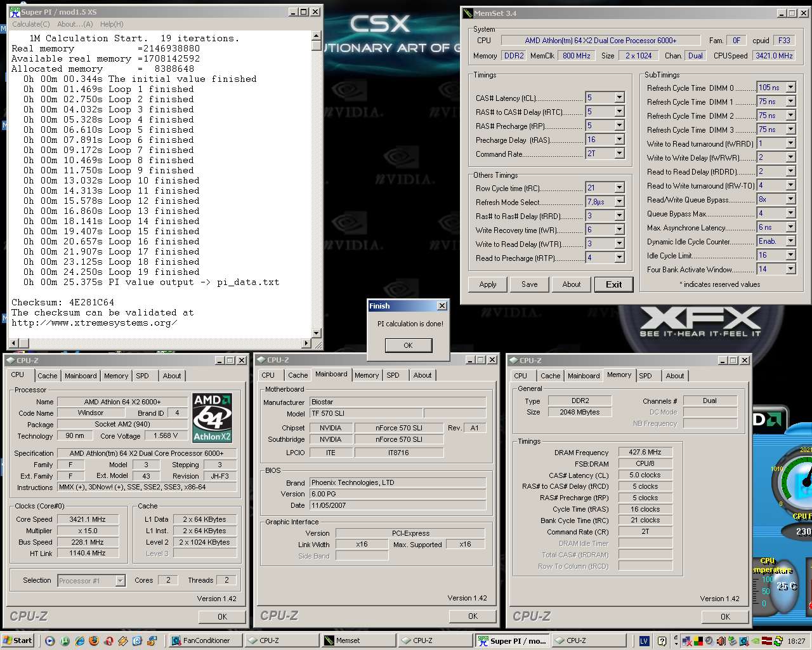This screenshot has width=812, height=650.
Task: Switch to Memset in the taskbar
Action: point(358,640)
